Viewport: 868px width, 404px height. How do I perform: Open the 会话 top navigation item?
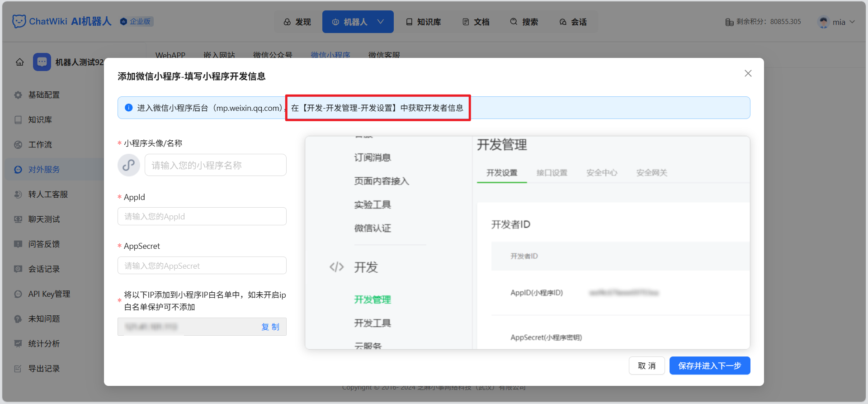tap(573, 22)
